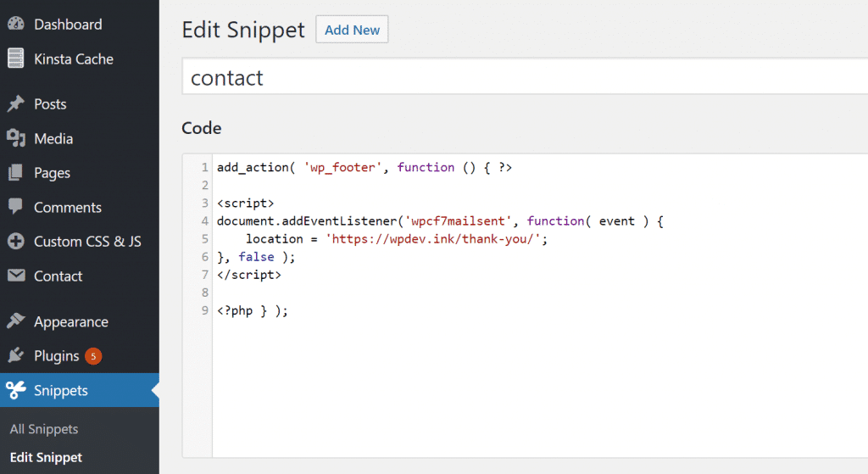The height and width of the screenshot is (474, 868).
Task: Click the Dashboard gauge icon
Action: tap(15, 25)
